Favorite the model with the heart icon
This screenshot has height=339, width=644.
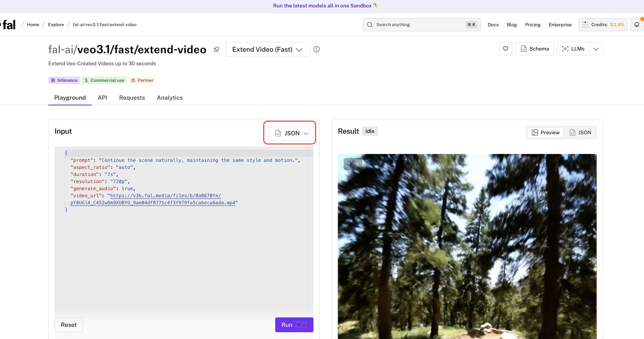pos(505,49)
